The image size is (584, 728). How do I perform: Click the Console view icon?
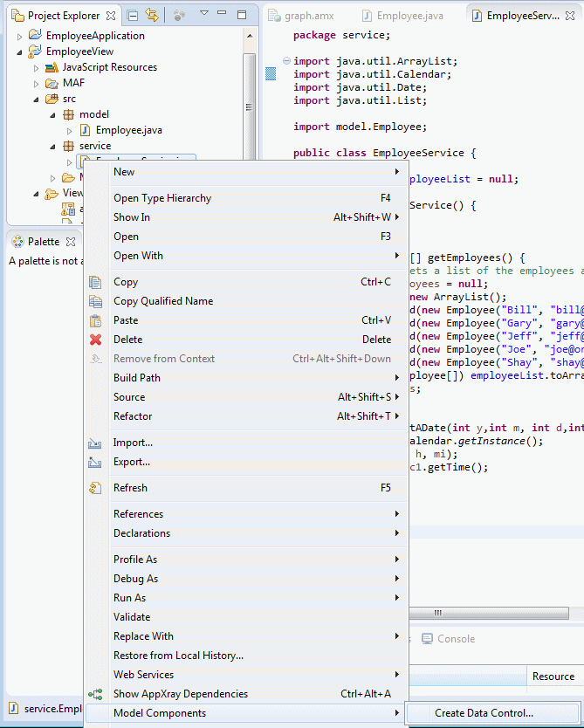point(427,639)
